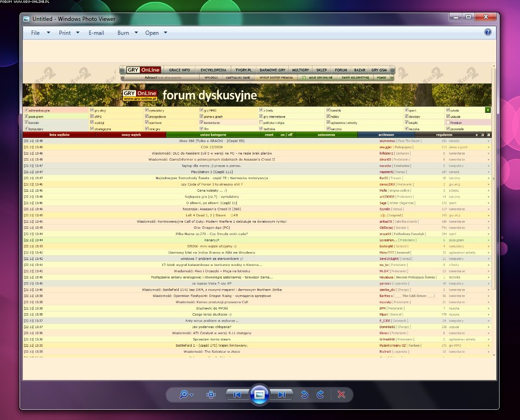
Task: Open the BAZAR tab
Action: click(359, 70)
